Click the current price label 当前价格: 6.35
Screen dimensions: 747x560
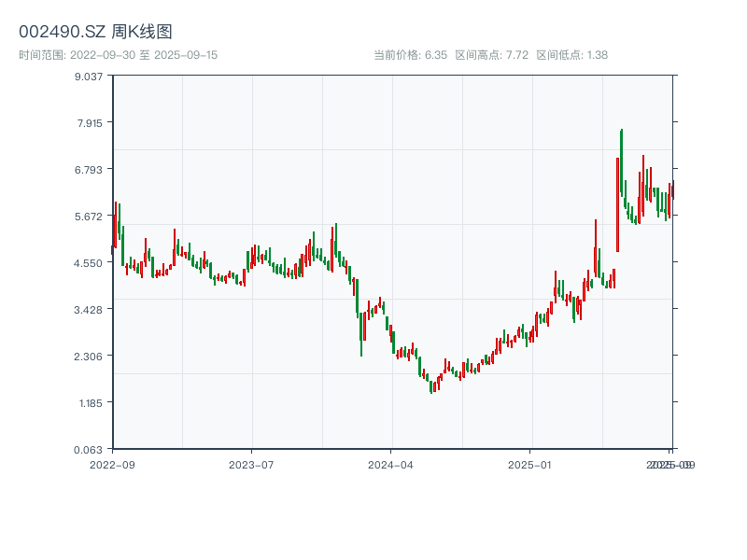click(x=410, y=55)
